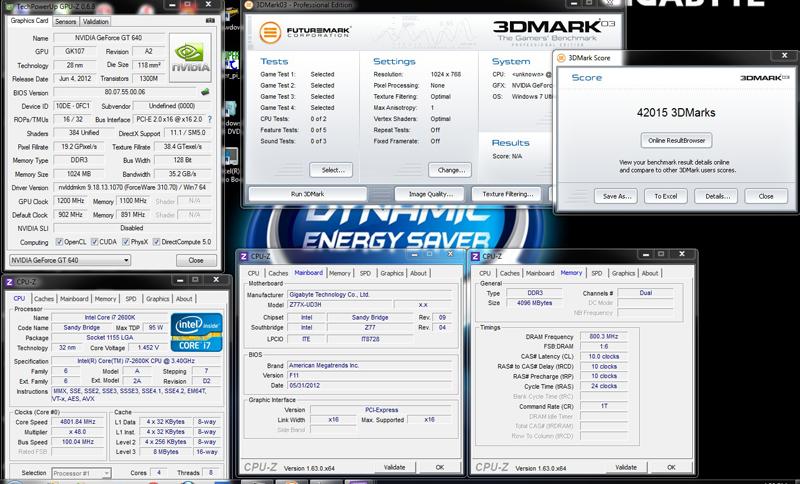Switch to the Sensors tab in GPU-Z
800x484 pixels.
[x=65, y=21]
